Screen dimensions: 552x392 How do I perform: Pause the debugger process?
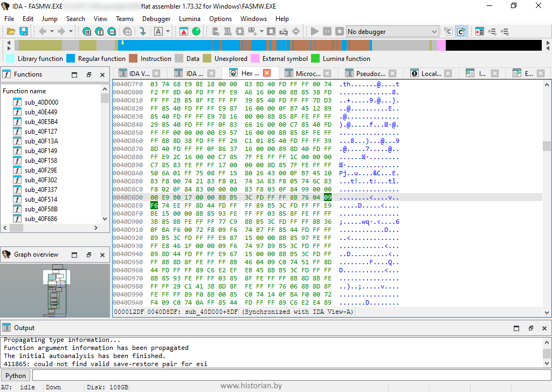tap(327, 32)
